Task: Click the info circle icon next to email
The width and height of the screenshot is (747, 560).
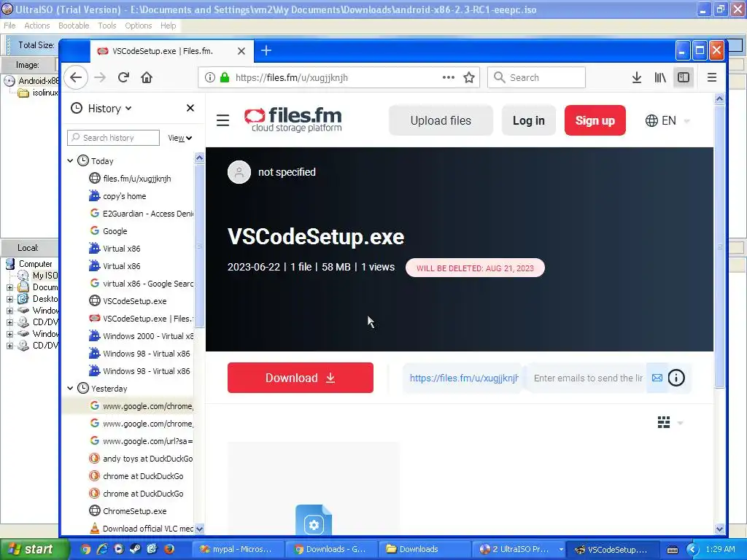Action: [x=676, y=378]
